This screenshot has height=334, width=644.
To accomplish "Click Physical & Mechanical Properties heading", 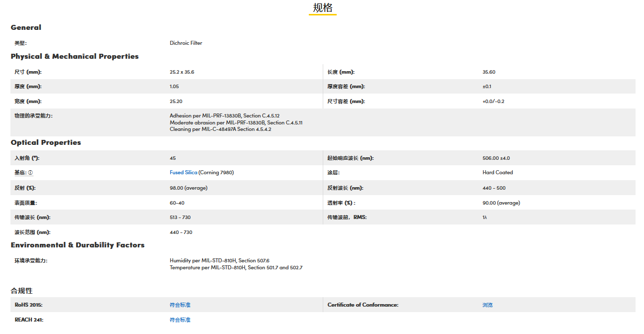I will pos(75,56).
